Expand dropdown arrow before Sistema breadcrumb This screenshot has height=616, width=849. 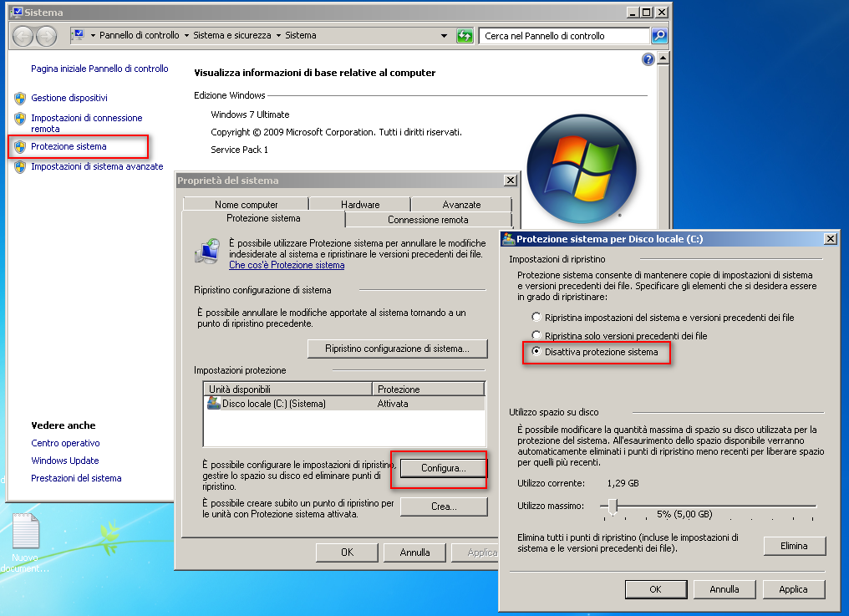pos(278,36)
